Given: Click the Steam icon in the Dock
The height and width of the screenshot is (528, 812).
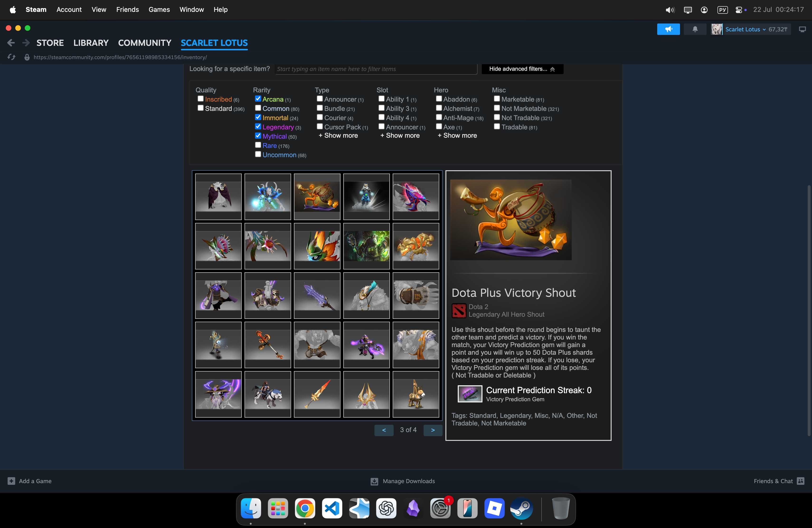Looking at the screenshot, I should pyautogui.click(x=521, y=508).
